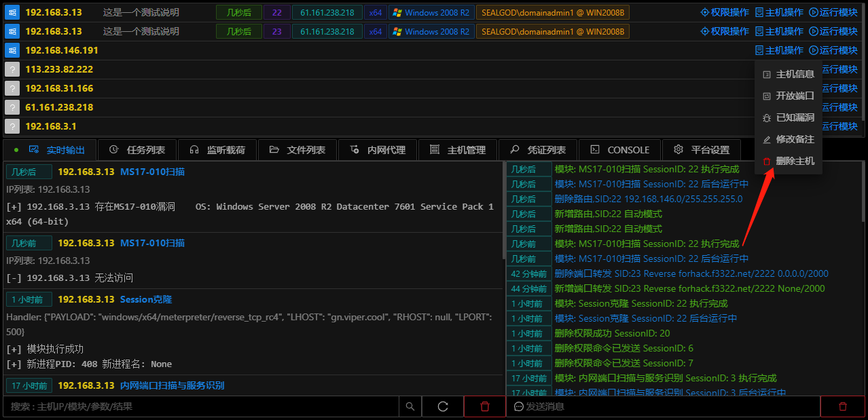Switch to the CONSOLE tab
The image size is (868, 420).
pos(619,150)
